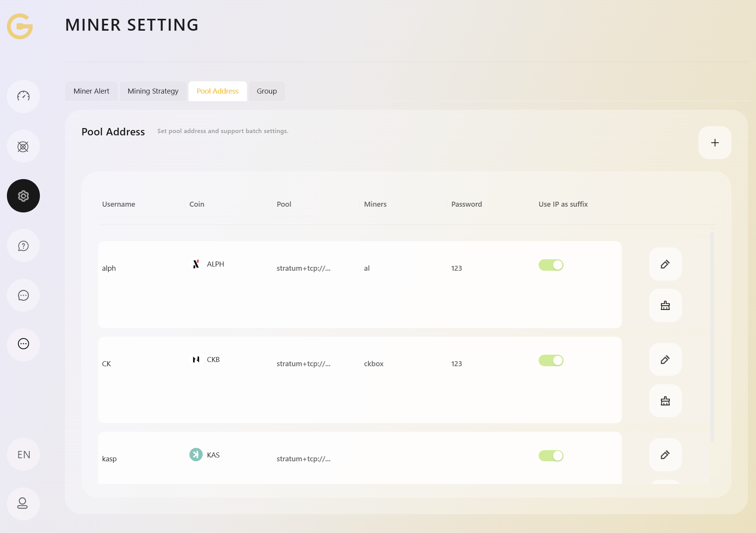Clear the CK pool entry
Screen dimensions: 756x533
point(665,401)
